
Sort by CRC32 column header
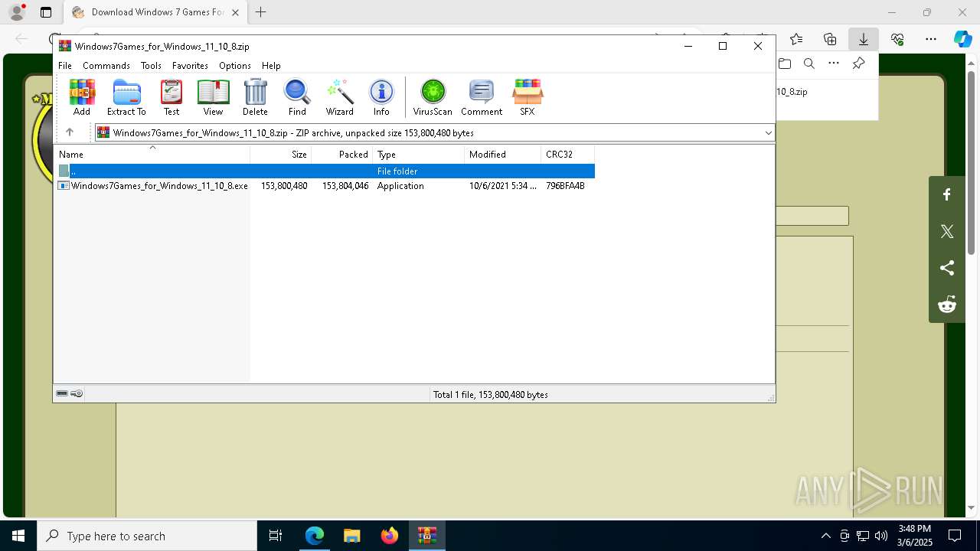click(568, 154)
